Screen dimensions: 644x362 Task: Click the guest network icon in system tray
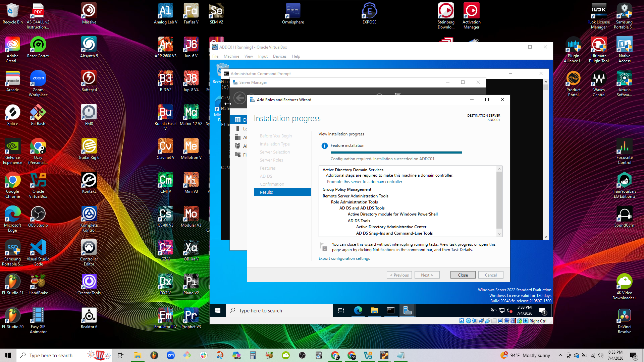click(x=502, y=311)
